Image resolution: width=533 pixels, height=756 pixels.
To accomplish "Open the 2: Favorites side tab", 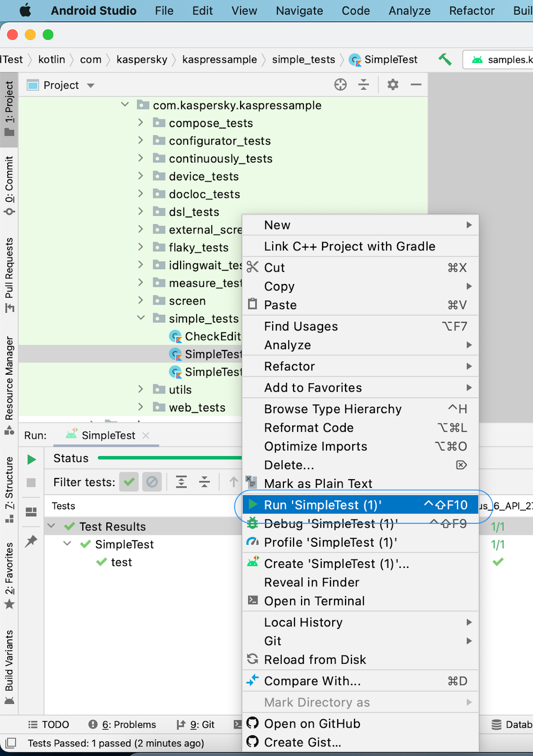I will click(9, 576).
